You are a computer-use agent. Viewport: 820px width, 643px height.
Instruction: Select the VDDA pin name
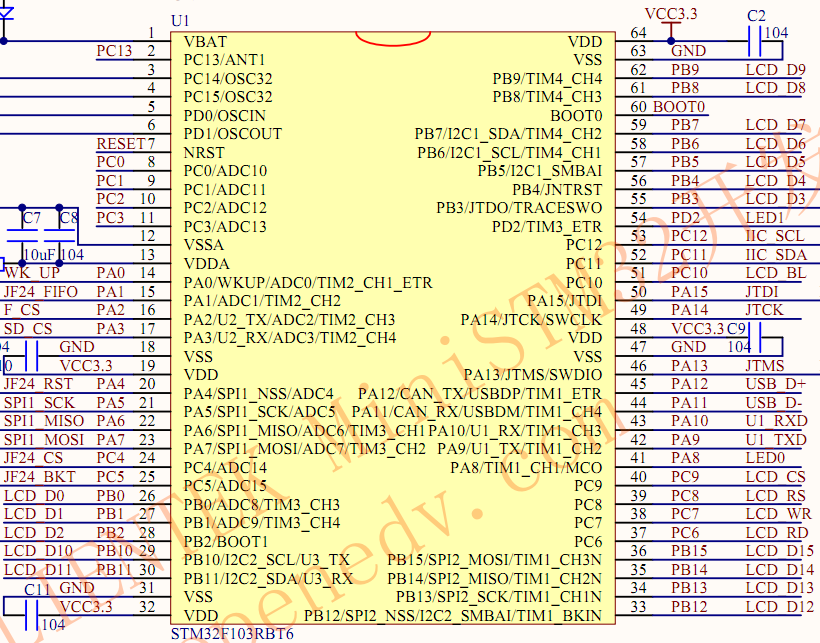(x=207, y=263)
